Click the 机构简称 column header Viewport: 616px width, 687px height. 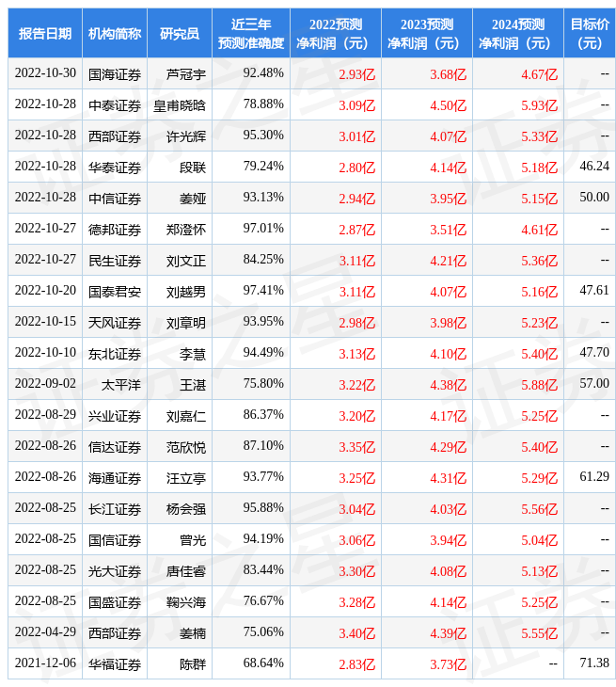coord(115,34)
